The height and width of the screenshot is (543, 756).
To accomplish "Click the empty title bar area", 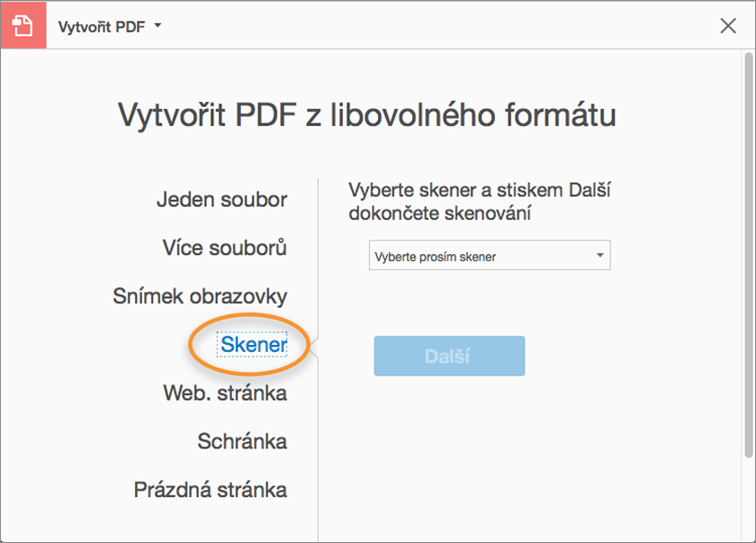I will [432, 26].
